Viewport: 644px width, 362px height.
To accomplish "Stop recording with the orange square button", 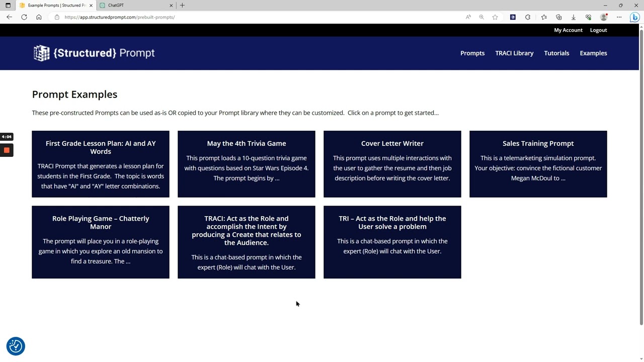I will click(7, 150).
